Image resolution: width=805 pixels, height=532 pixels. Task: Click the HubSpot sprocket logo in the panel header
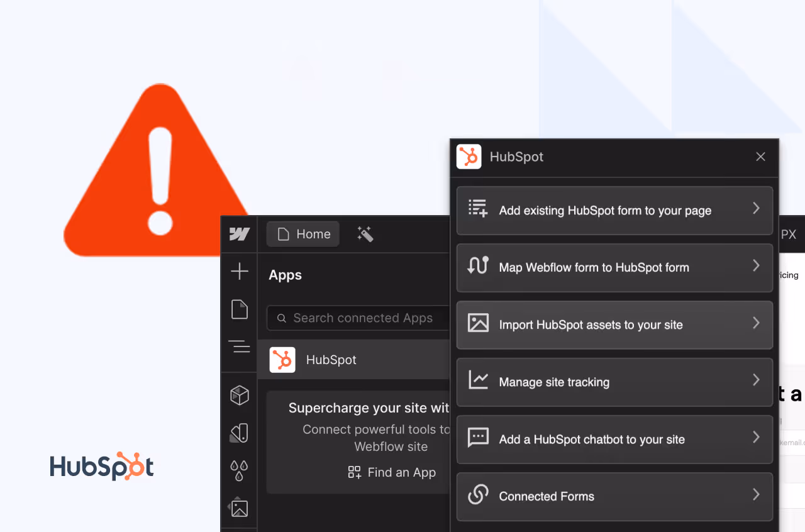click(x=469, y=157)
